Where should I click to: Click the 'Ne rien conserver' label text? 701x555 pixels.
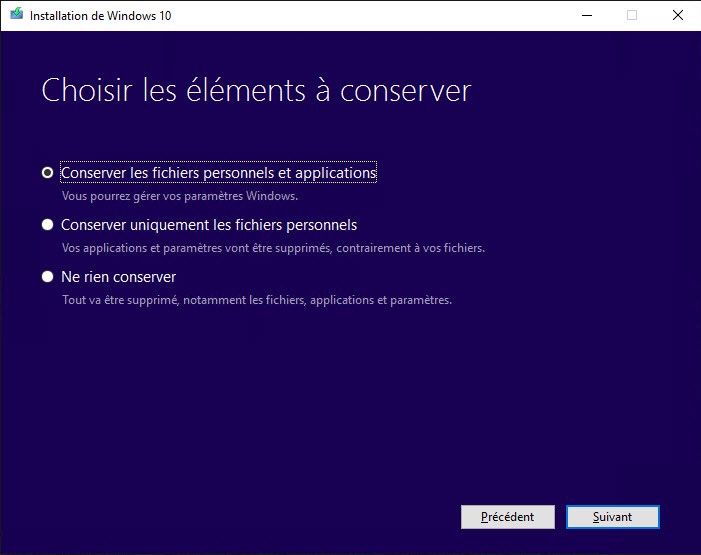coord(118,277)
